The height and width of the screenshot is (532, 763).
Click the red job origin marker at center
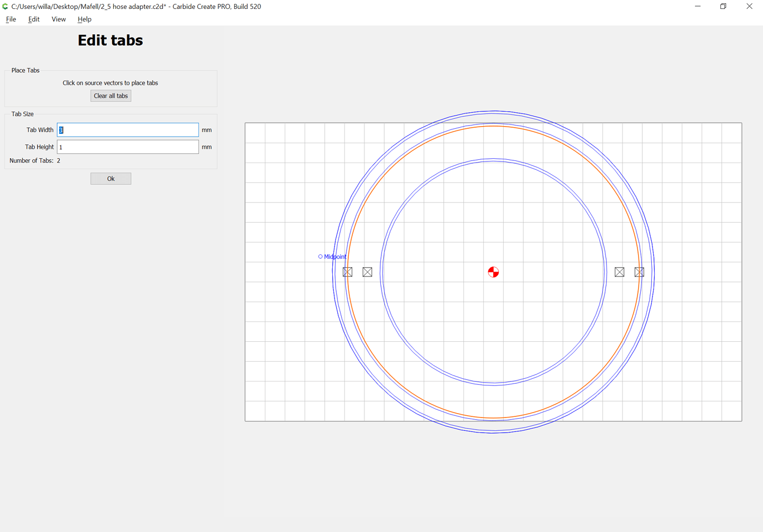click(x=493, y=272)
